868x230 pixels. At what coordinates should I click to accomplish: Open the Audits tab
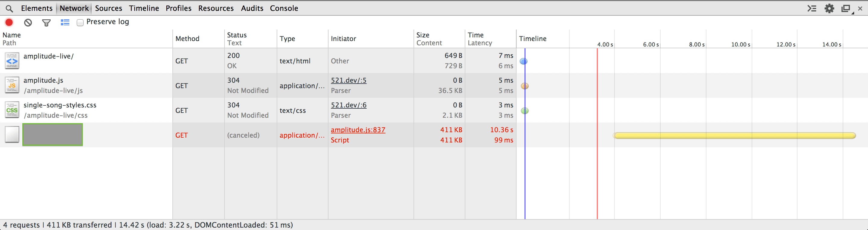[x=252, y=8]
